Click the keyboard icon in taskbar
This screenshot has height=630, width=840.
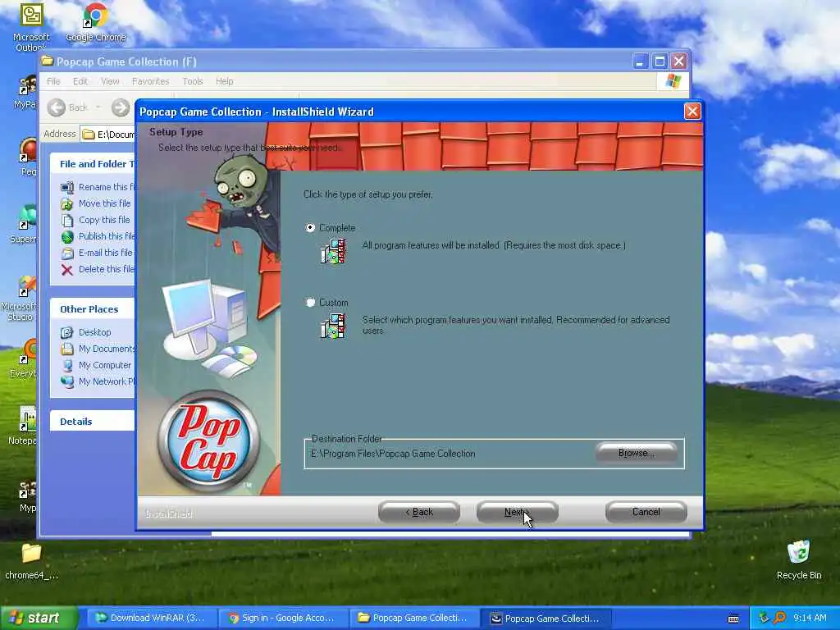[x=733, y=619]
